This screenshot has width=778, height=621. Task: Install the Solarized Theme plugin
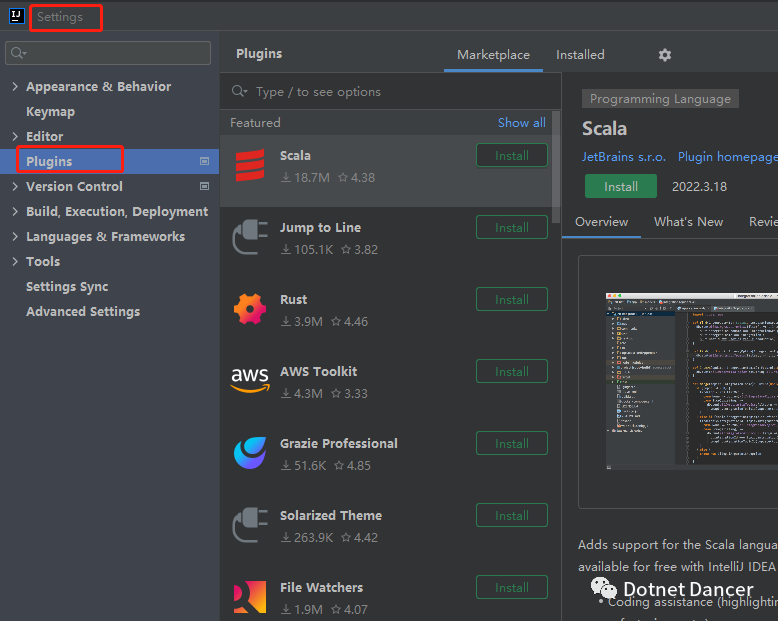coord(512,515)
